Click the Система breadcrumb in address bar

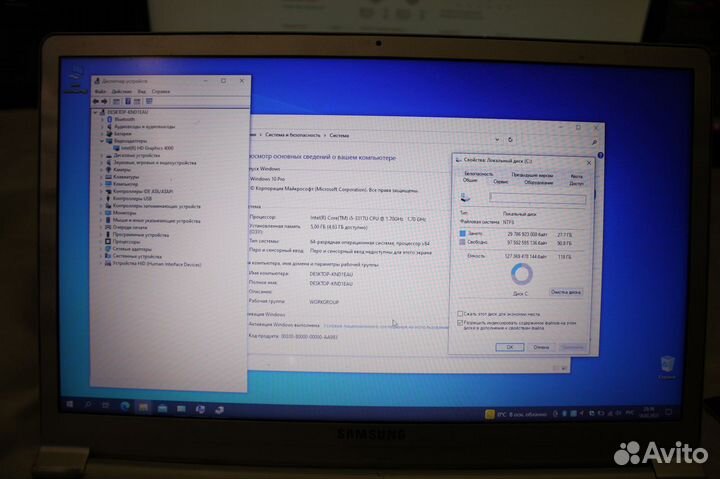coord(339,135)
